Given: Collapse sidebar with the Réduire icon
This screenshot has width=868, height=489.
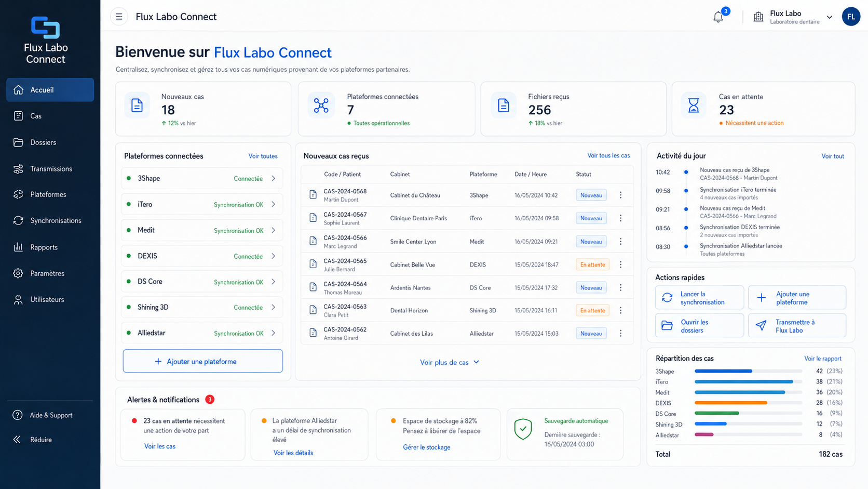Looking at the screenshot, I should pyautogui.click(x=17, y=440).
